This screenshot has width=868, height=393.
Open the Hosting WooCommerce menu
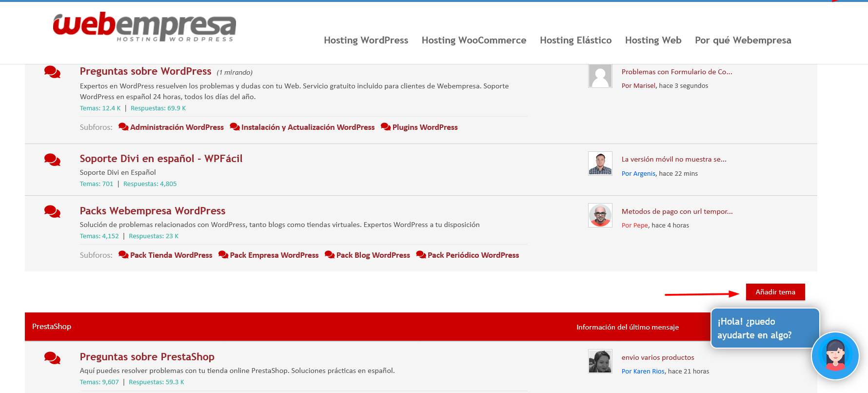pos(473,40)
